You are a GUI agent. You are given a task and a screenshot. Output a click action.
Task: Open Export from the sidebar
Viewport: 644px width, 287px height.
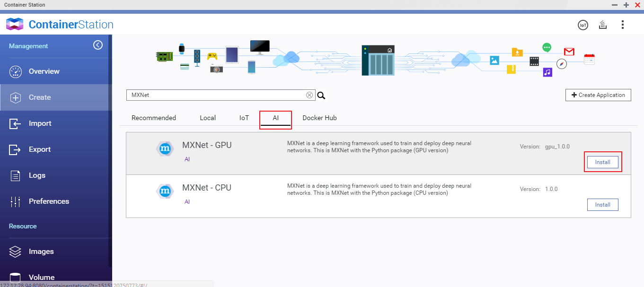point(40,149)
